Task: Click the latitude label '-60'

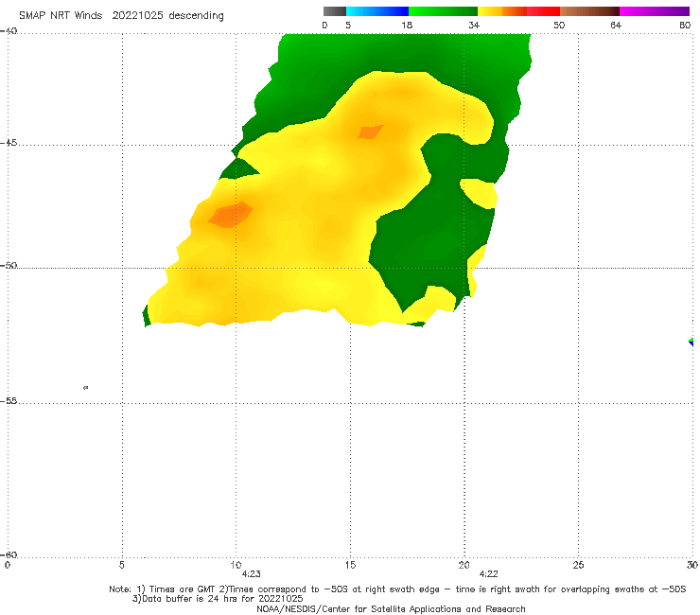Action: [9, 554]
